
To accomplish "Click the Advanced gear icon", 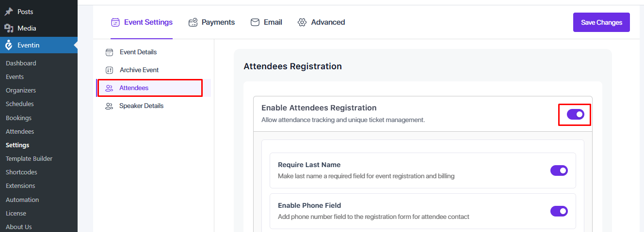I will click(x=303, y=22).
